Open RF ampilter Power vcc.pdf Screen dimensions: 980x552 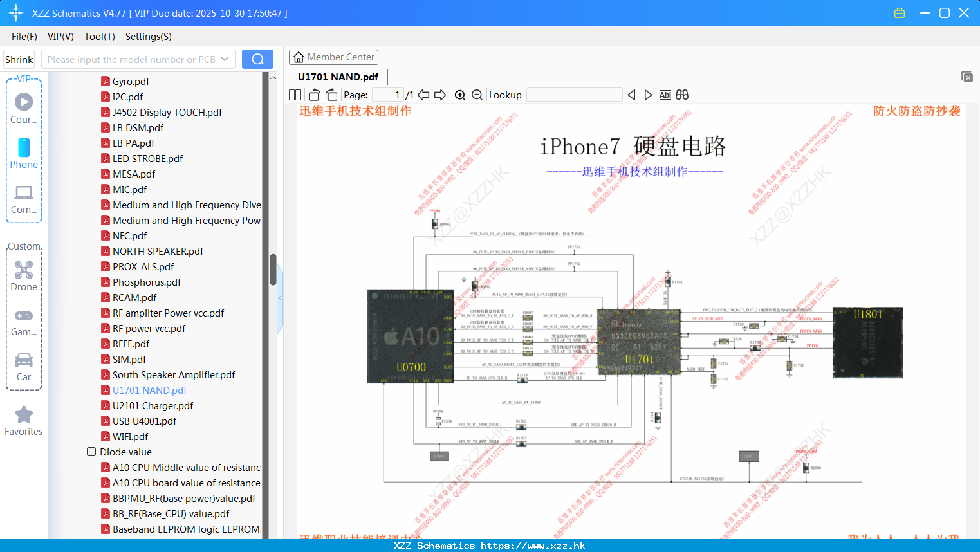pyautogui.click(x=168, y=313)
